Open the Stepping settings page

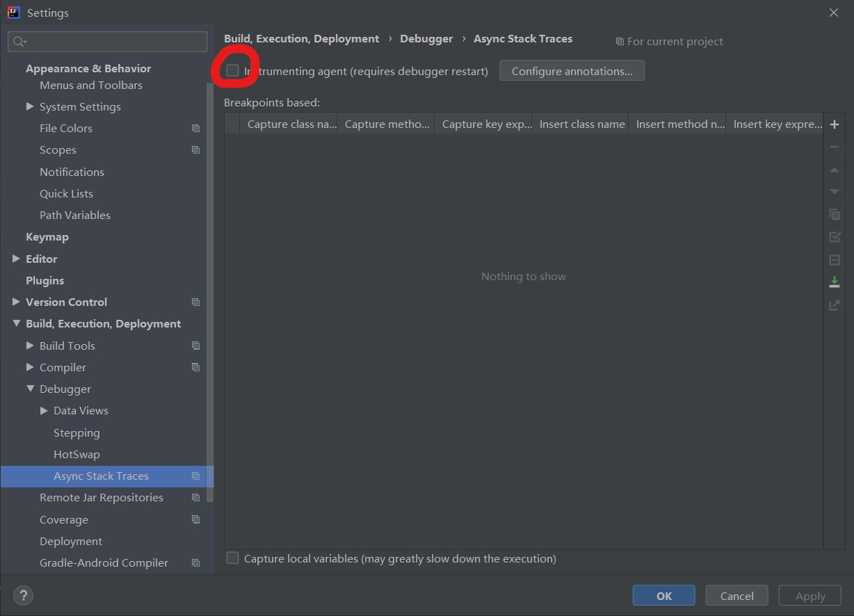(76, 432)
